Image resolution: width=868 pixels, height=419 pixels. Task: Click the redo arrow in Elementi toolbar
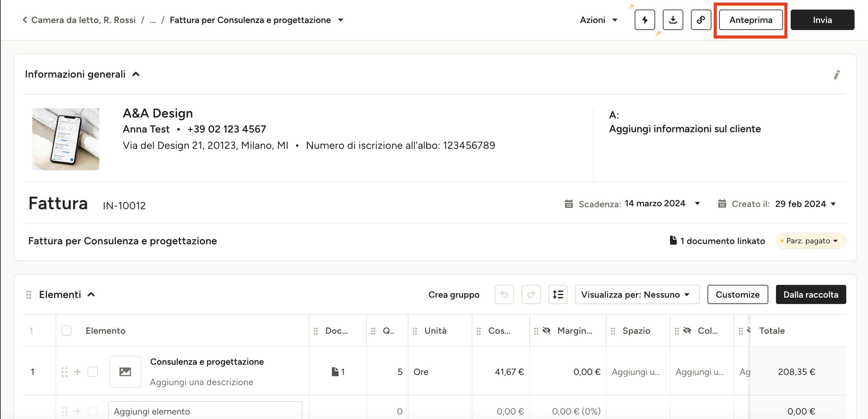[531, 294]
